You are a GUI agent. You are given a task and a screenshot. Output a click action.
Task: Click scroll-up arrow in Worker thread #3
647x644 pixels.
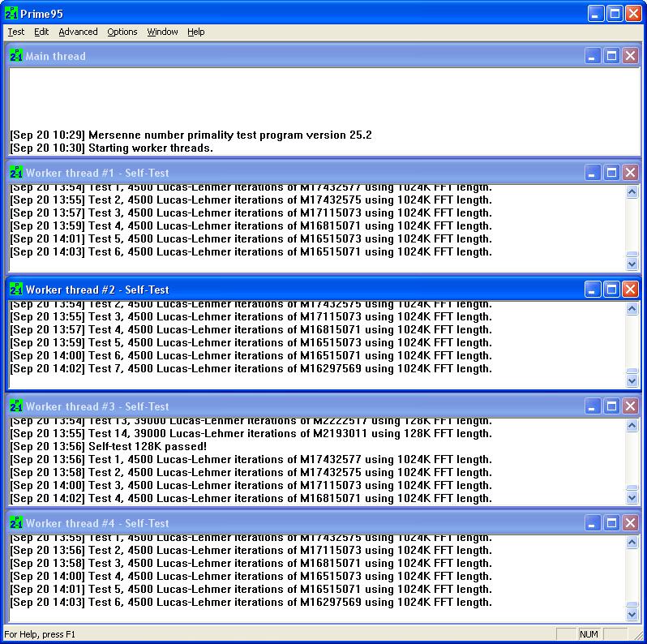point(632,426)
